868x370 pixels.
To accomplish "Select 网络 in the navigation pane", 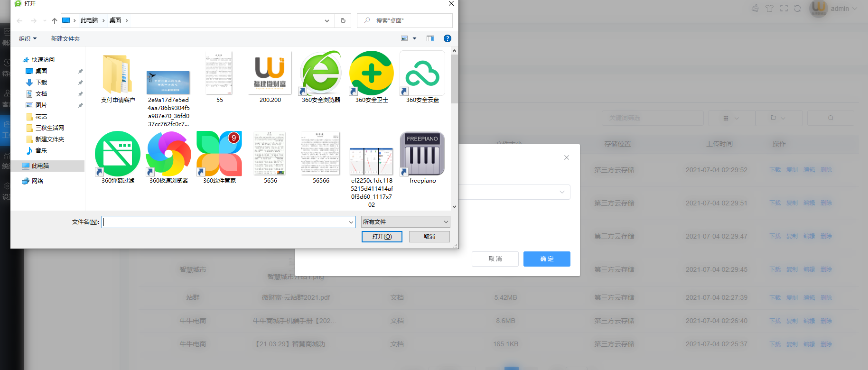I will pyautogui.click(x=37, y=181).
